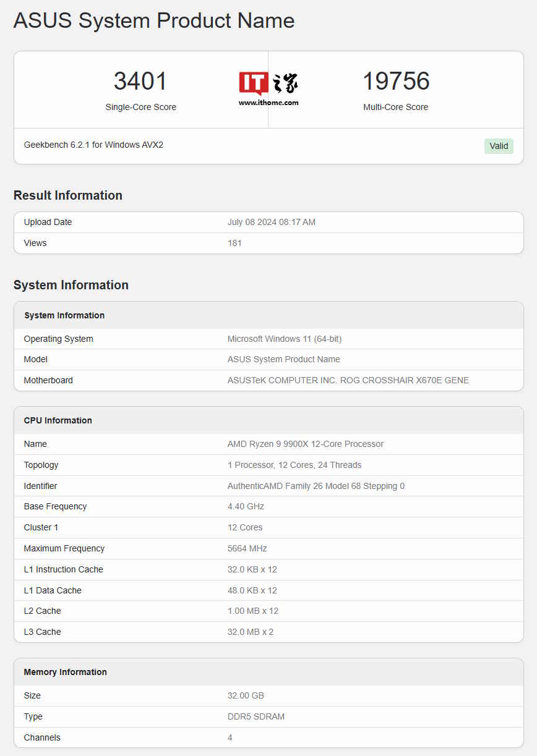Image resolution: width=537 pixels, height=756 pixels.
Task: Select the Memory Information table header
Action: 268,672
